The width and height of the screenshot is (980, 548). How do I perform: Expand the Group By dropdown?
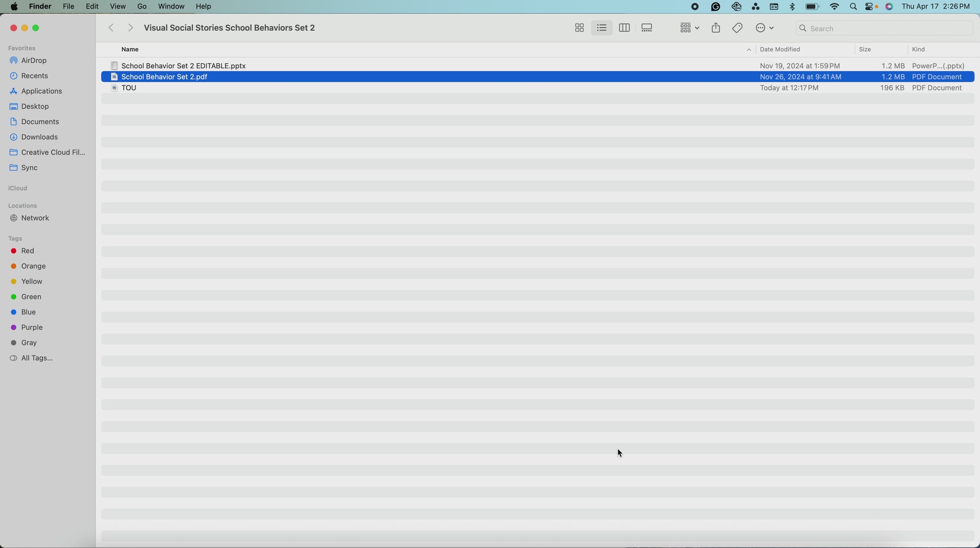coord(689,28)
